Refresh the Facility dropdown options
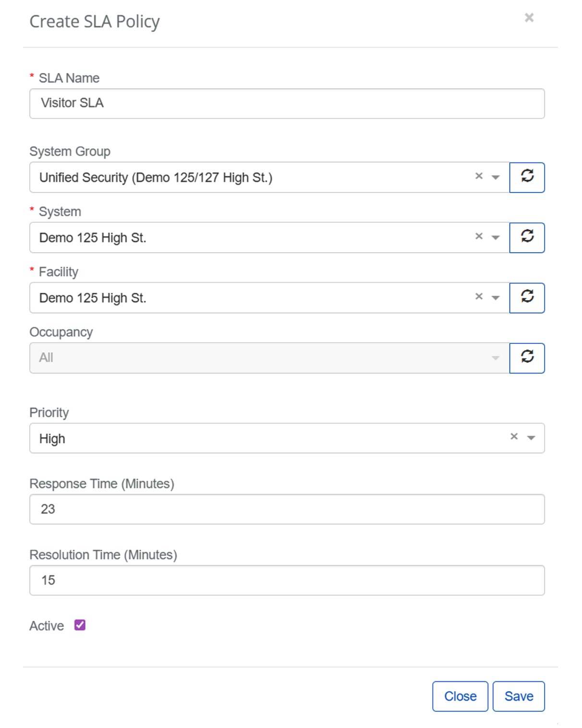Viewport: 582px width, 728px height. pyautogui.click(x=527, y=298)
